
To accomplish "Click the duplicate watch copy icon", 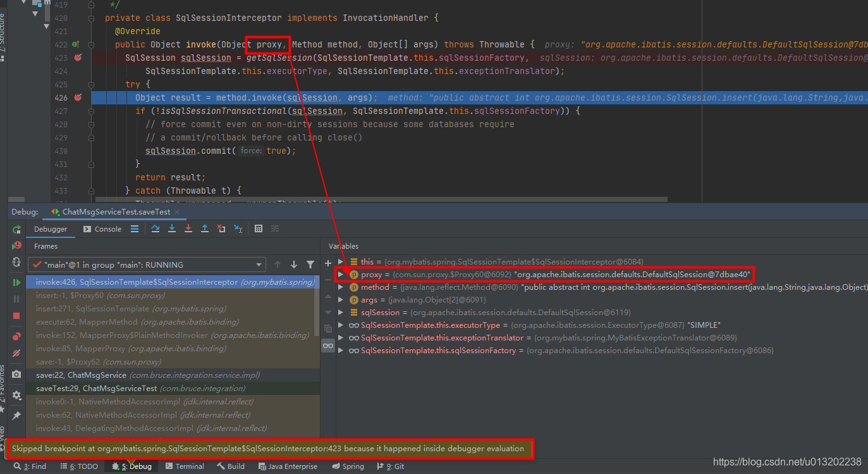I will pyautogui.click(x=327, y=328).
